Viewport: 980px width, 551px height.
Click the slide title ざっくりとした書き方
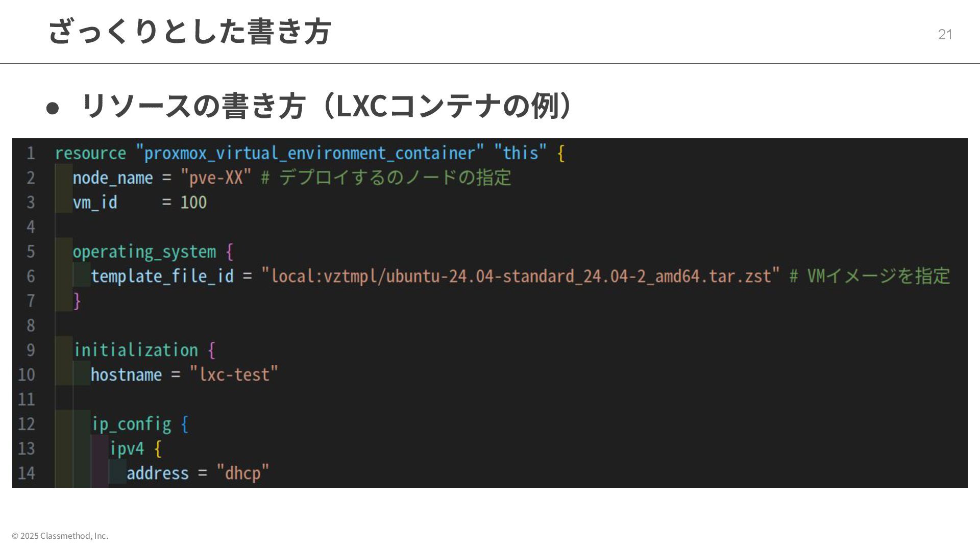pyautogui.click(x=189, y=31)
